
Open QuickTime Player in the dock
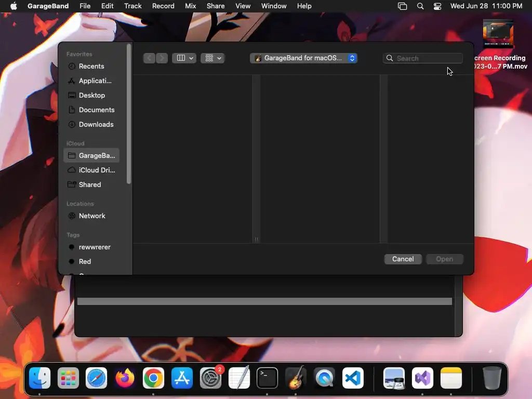(324, 378)
